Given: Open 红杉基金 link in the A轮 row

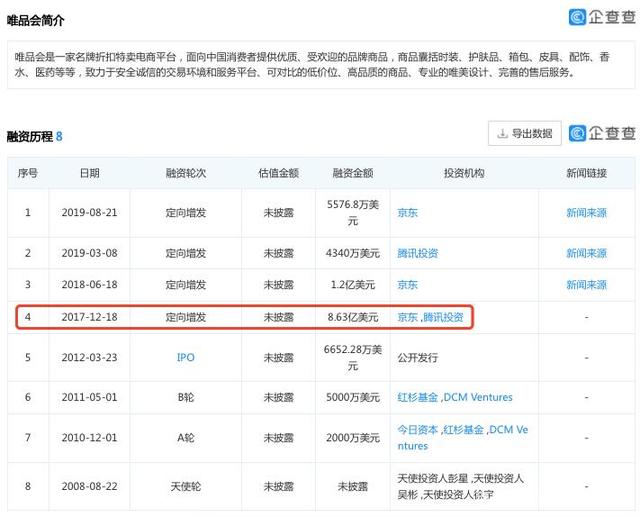Looking at the screenshot, I should (464, 429).
